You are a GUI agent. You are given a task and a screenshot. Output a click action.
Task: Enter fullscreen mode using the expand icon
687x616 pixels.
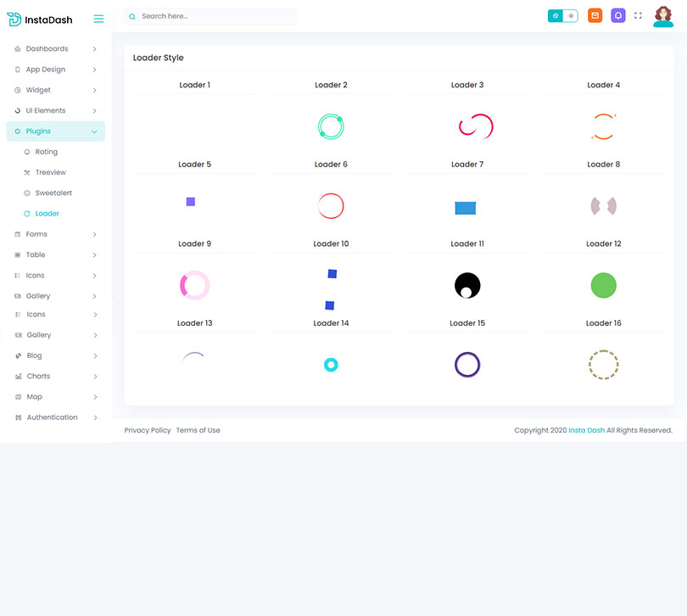639,15
